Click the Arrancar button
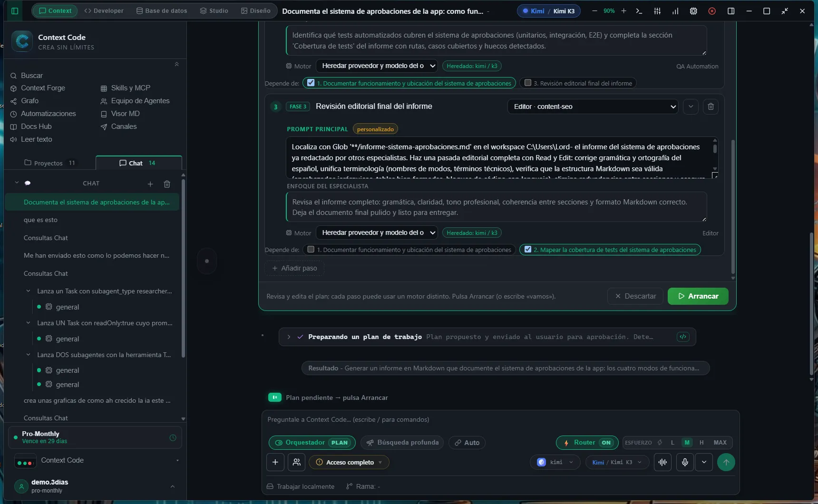818x504 pixels. [698, 296]
